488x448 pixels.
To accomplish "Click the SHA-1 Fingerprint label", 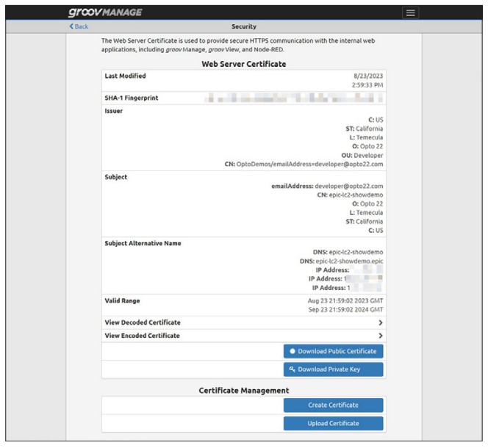I will click(x=132, y=98).
